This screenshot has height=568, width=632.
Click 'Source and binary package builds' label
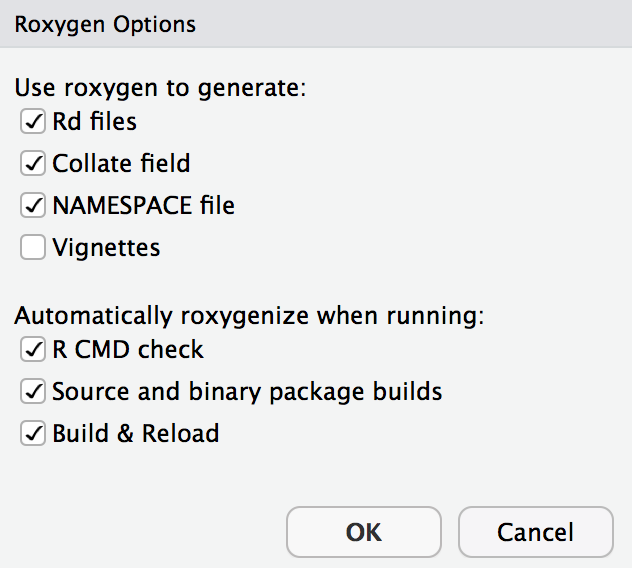(247, 391)
